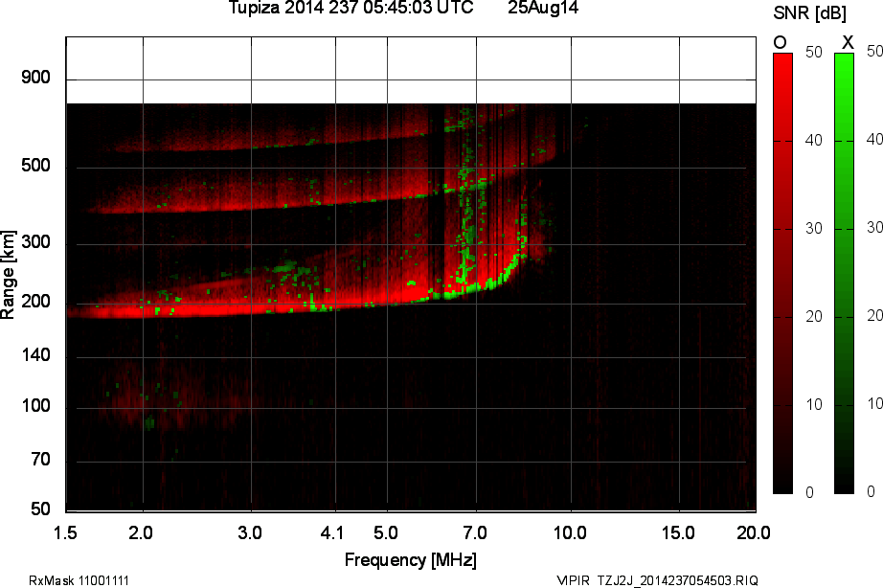This screenshot has height=588, width=883.
Task: Click the 10 label on O color scale
Action: [x=814, y=405]
